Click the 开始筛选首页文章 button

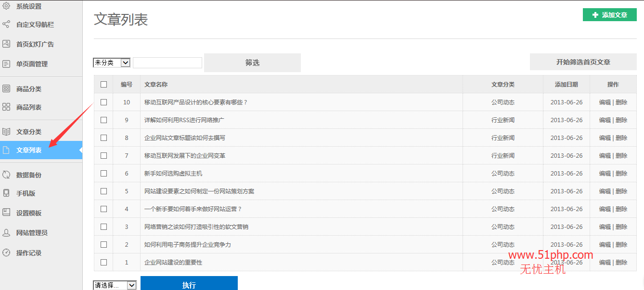tap(583, 62)
